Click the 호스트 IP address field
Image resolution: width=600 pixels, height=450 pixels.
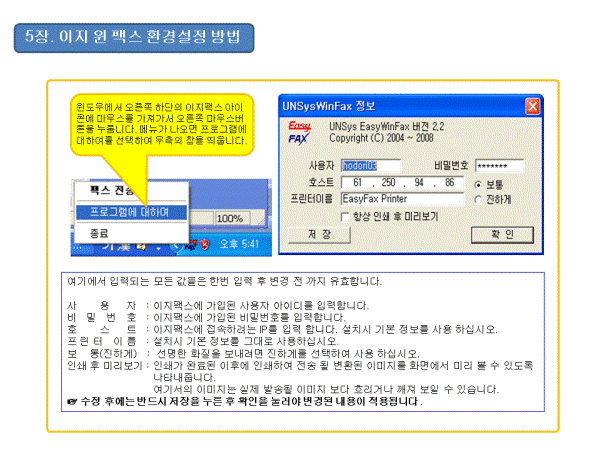402,183
